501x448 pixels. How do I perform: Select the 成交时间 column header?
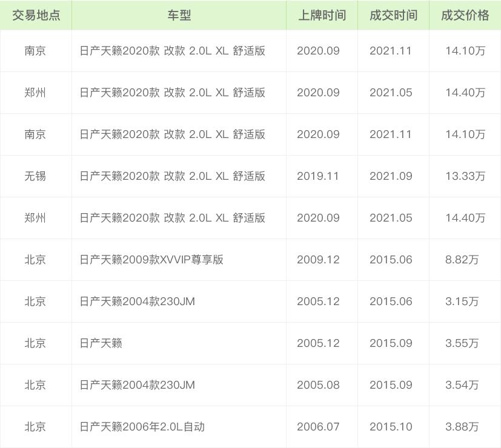coord(393,15)
